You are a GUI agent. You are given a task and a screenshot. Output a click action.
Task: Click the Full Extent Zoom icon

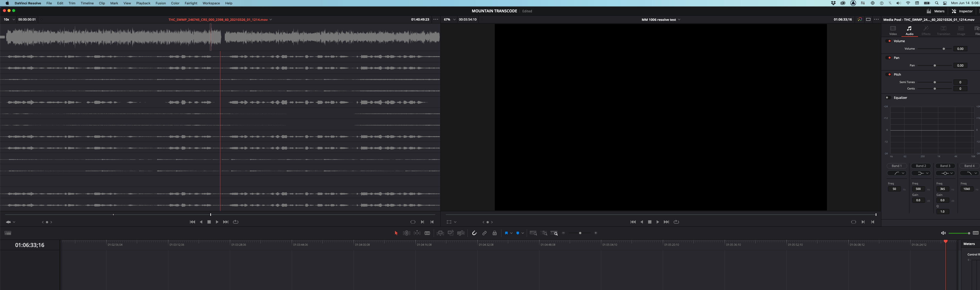(x=533, y=233)
